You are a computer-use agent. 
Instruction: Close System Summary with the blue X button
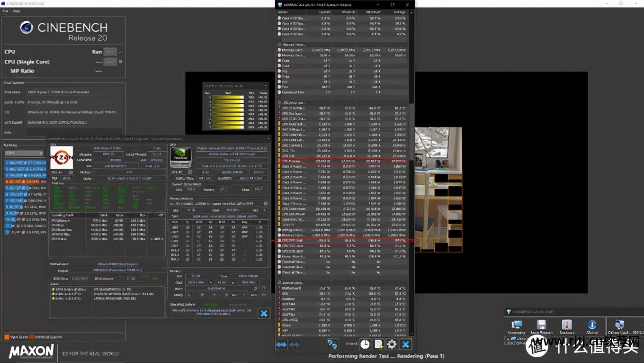[x=264, y=313]
